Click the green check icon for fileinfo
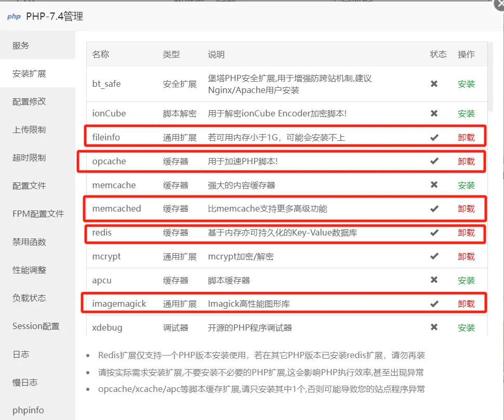The height and width of the screenshot is (420, 504). (x=434, y=137)
